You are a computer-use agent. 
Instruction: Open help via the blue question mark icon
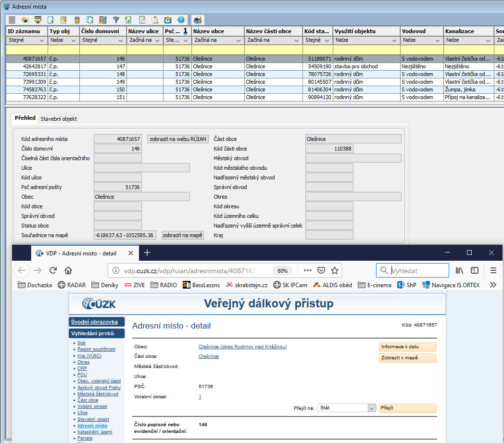pyautogui.click(x=181, y=20)
